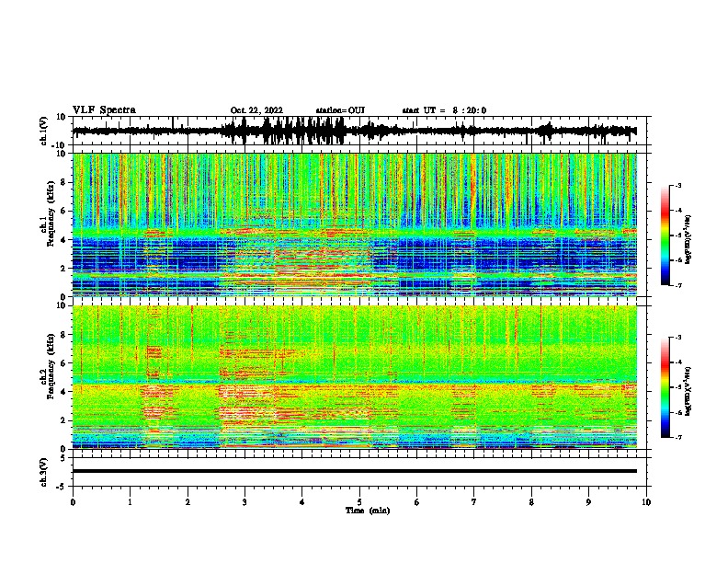Click the ch.3 flat black signal line
The width and height of the screenshot is (728, 563).
[355, 471]
